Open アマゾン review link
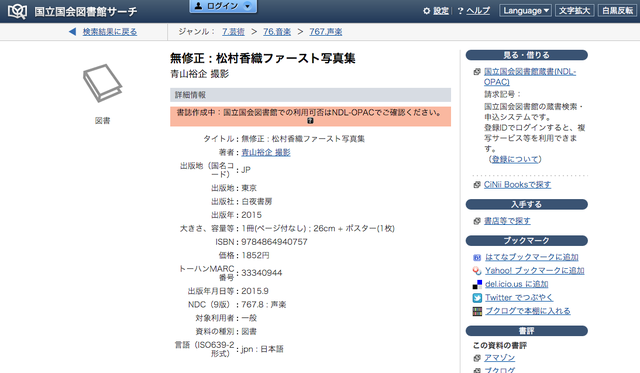Image resolution: width=640 pixels, height=373 pixels. 499,358
